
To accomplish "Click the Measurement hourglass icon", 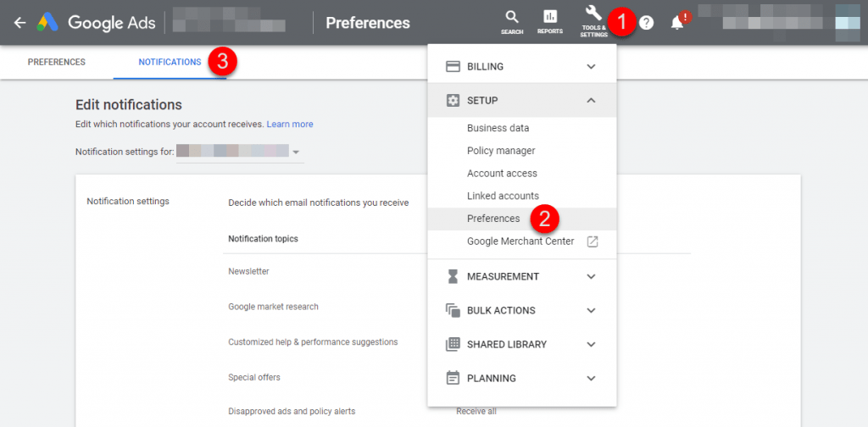I will coord(453,276).
